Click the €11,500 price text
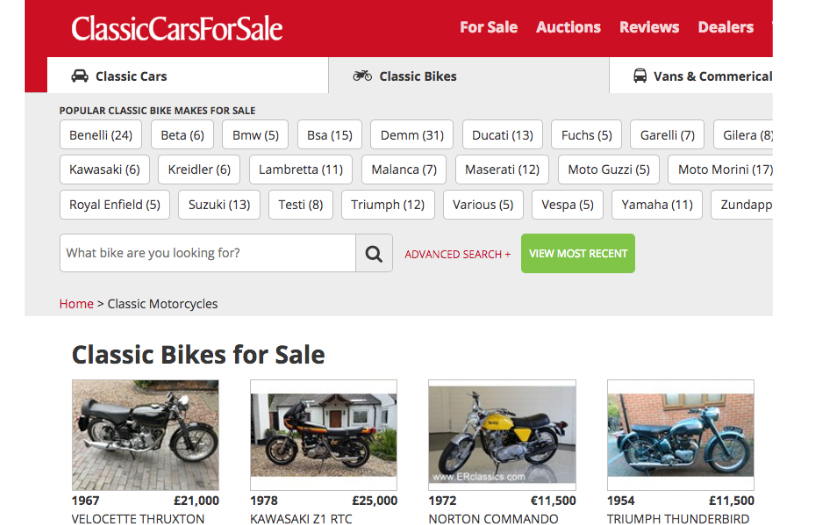 click(553, 501)
